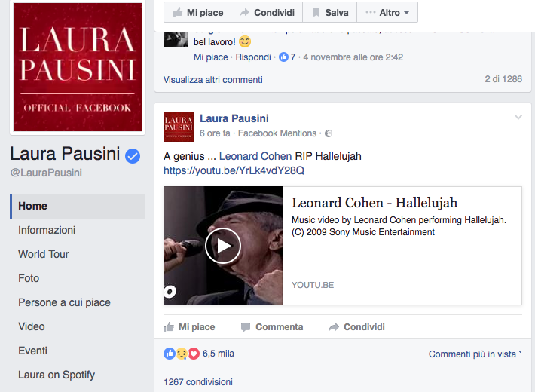The width and height of the screenshot is (535, 392).
Task: Open the 6,5 mila reactions count
Action: click(219, 354)
